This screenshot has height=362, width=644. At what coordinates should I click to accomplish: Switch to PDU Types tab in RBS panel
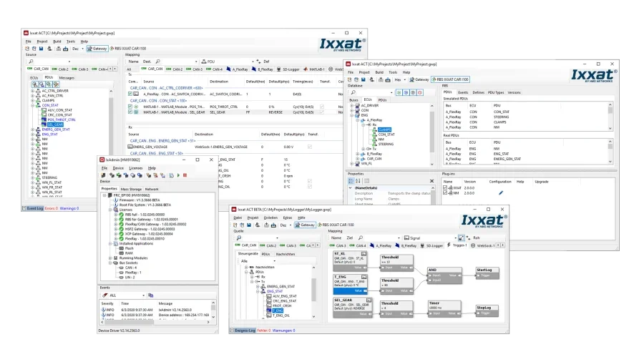tap(496, 93)
